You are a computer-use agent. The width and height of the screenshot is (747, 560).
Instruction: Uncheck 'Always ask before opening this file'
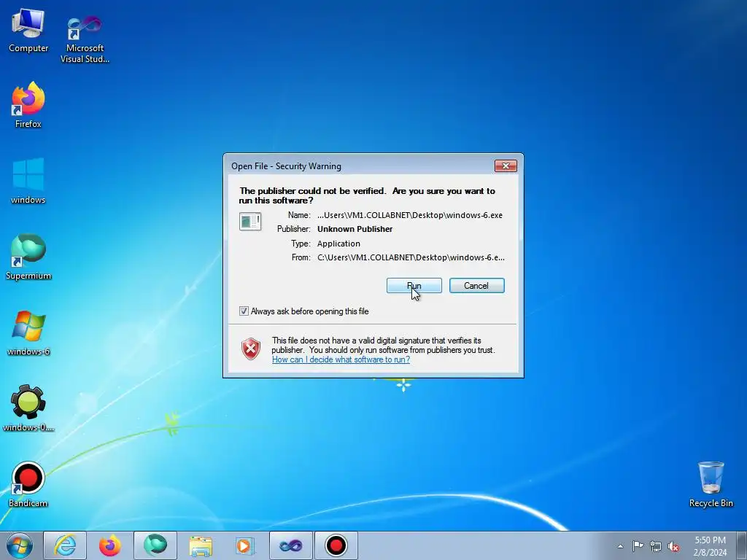coord(244,311)
